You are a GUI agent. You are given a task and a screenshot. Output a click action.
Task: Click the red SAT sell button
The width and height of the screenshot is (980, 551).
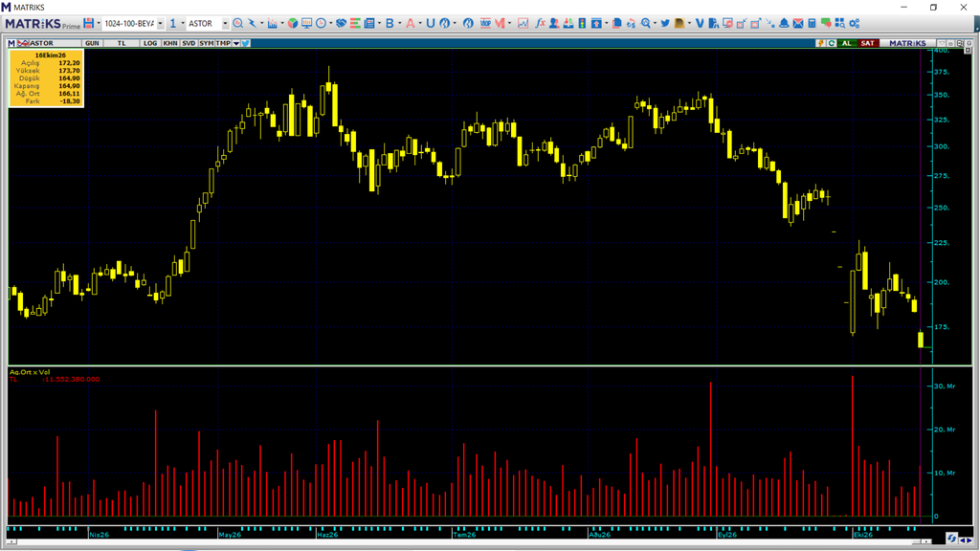(x=867, y=43)
